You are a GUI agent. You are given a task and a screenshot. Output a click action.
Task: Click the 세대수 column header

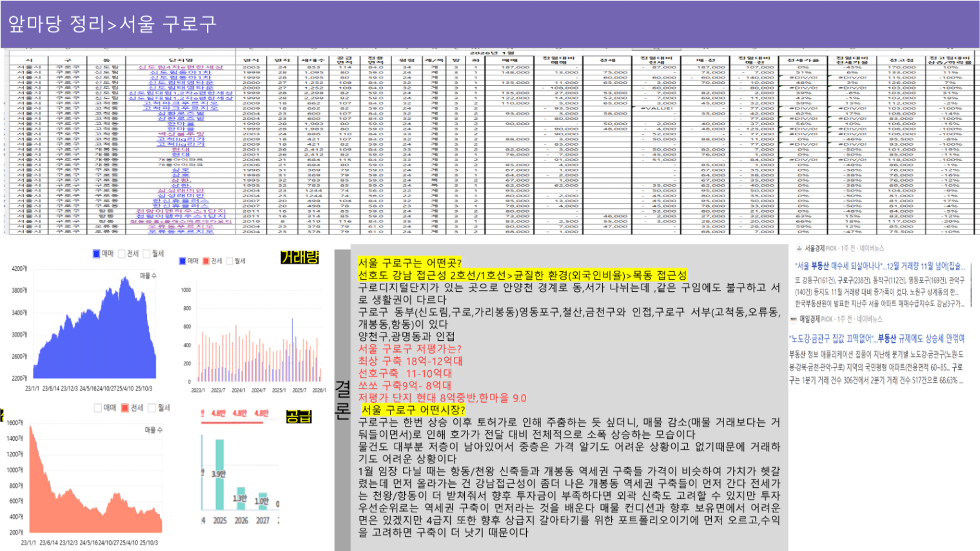313,60
